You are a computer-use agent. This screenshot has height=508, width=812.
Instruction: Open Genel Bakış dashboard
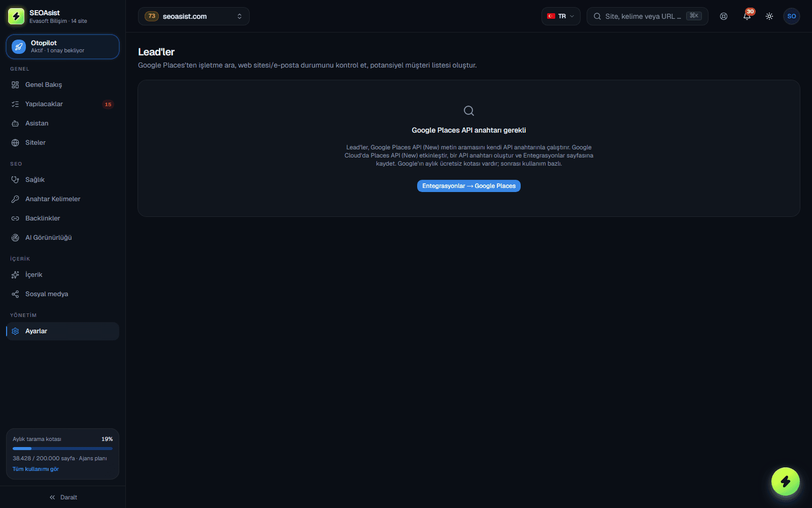62,85
